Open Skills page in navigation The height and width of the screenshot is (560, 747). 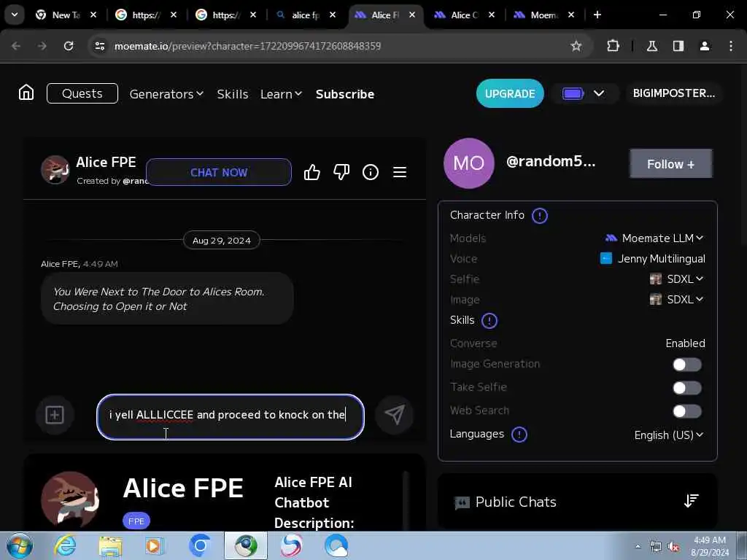click(x=233, y=94)
